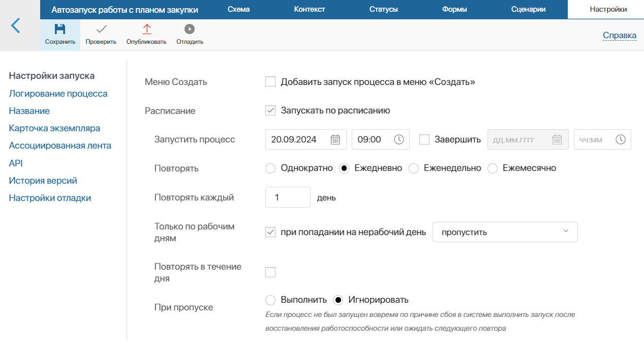Open the clock picker for the 09:00 start time
This screenshot has width=644, height=346.
pos(399,139)
